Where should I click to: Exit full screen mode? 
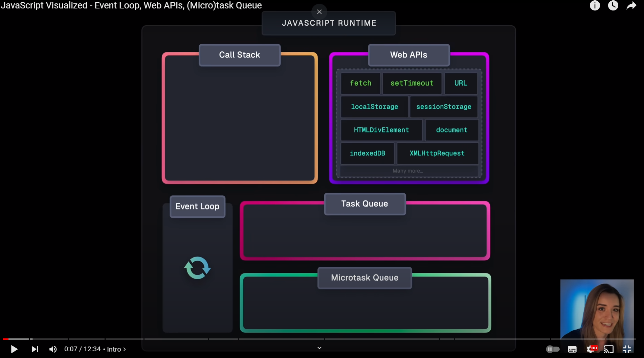coord(627,349)
